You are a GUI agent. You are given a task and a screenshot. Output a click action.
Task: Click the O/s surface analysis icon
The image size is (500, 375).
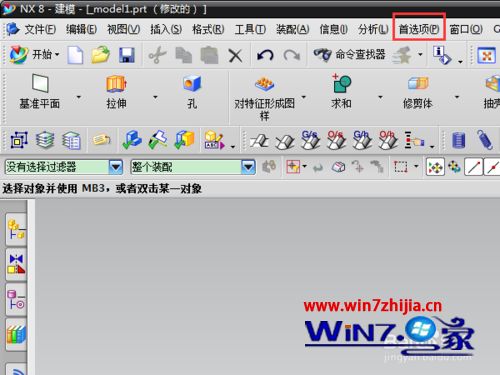[336, 139]
